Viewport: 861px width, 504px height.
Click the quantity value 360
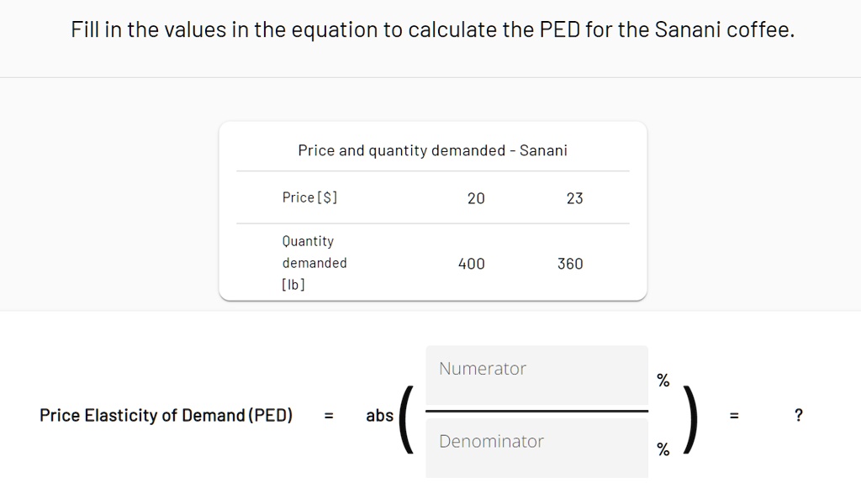570,263
